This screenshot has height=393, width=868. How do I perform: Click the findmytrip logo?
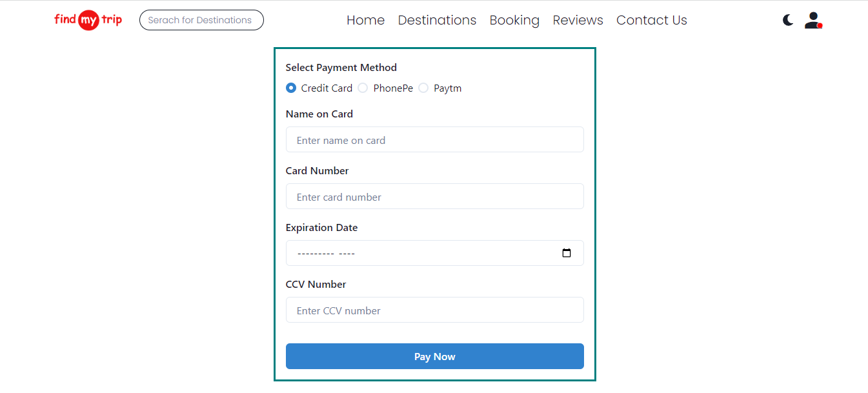pyautogui.click(x=88, y=19)
